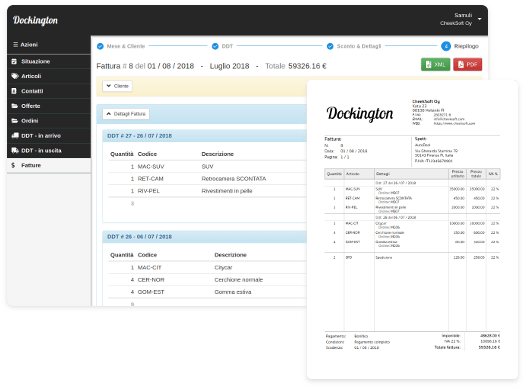The image size is (525, 388).
Task: Click the Sconto & Dettagli step checkmark
Action: tap(330, 46)
